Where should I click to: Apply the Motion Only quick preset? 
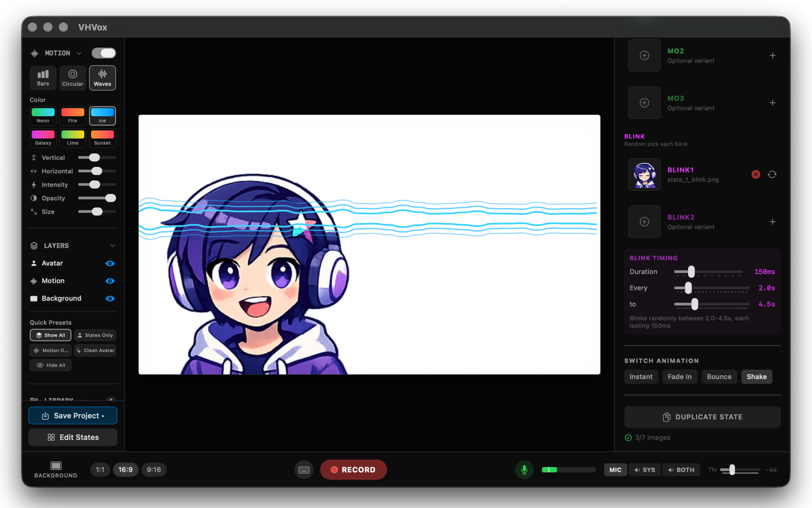pos(50,350)
